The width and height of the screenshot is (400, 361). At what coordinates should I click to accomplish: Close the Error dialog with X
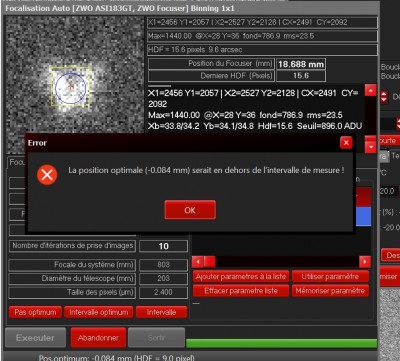click(346, 143)
